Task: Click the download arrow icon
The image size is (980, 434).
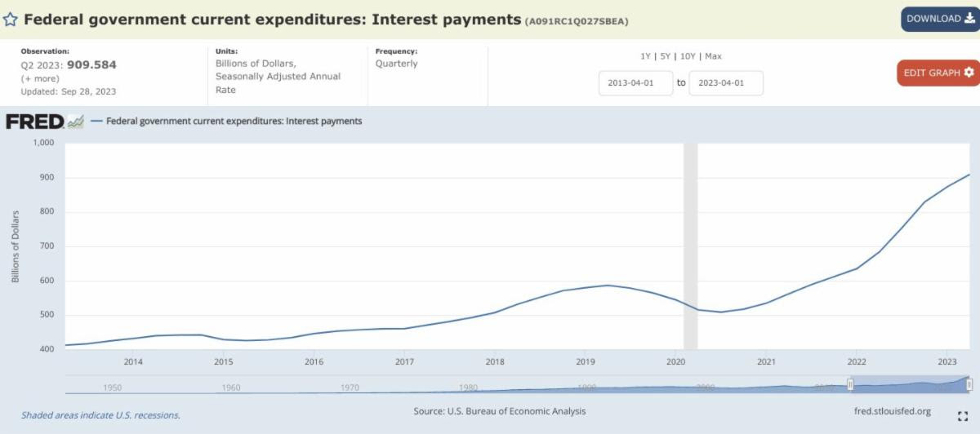Action: tap(969, 19)
